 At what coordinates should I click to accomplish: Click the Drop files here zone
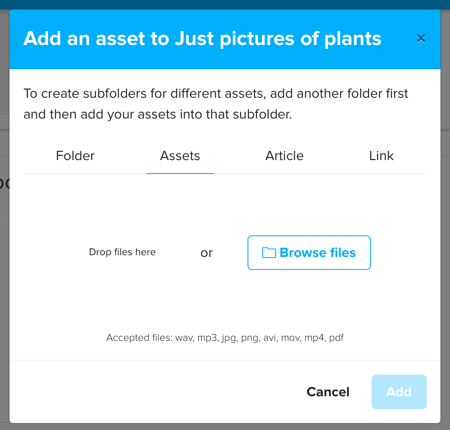122,252
